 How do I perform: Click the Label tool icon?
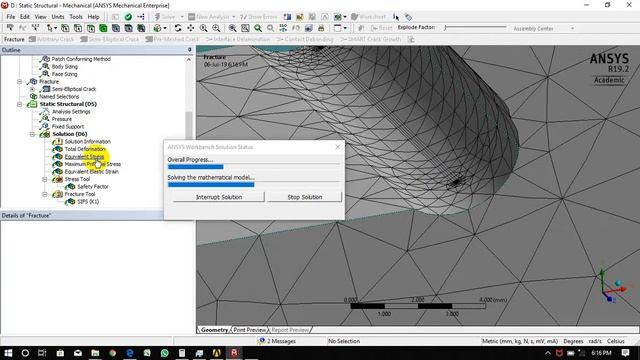point(10,28)
